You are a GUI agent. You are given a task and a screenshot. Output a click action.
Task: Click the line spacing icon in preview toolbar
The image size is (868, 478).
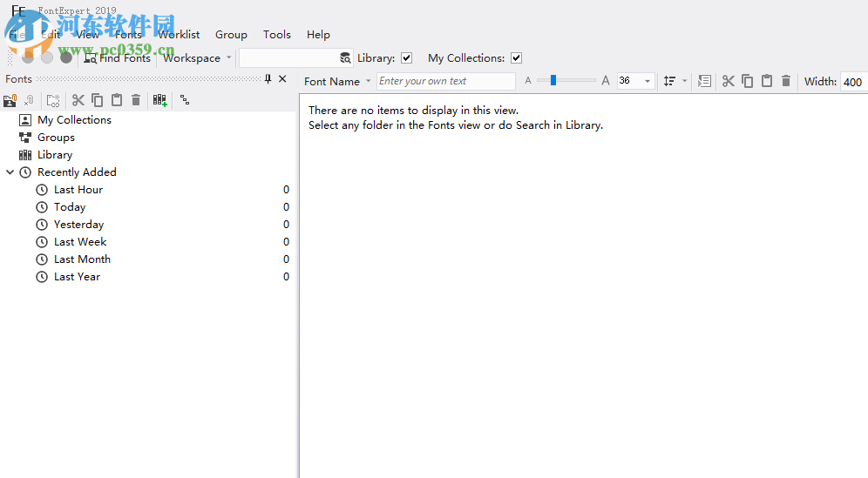click(669, 81)
